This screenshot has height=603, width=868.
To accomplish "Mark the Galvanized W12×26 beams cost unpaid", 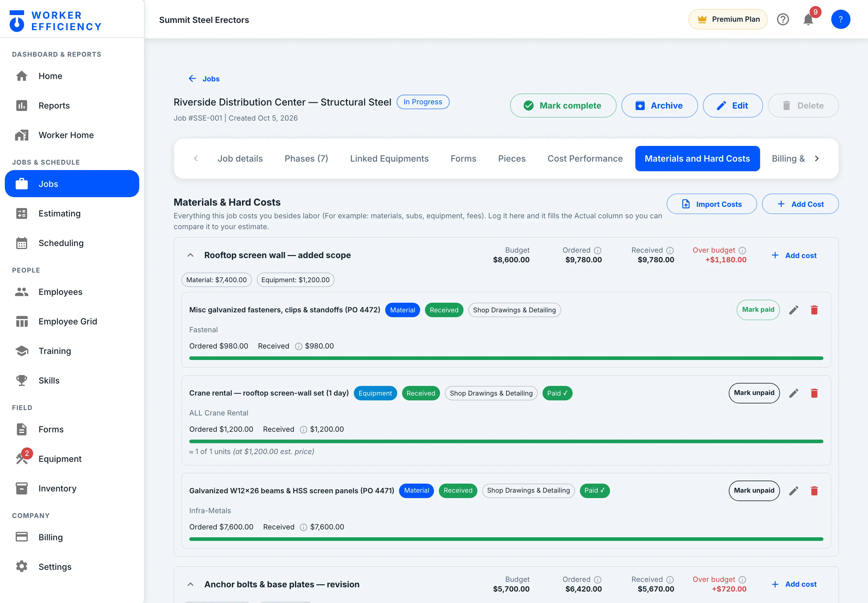I will (754, 491).
